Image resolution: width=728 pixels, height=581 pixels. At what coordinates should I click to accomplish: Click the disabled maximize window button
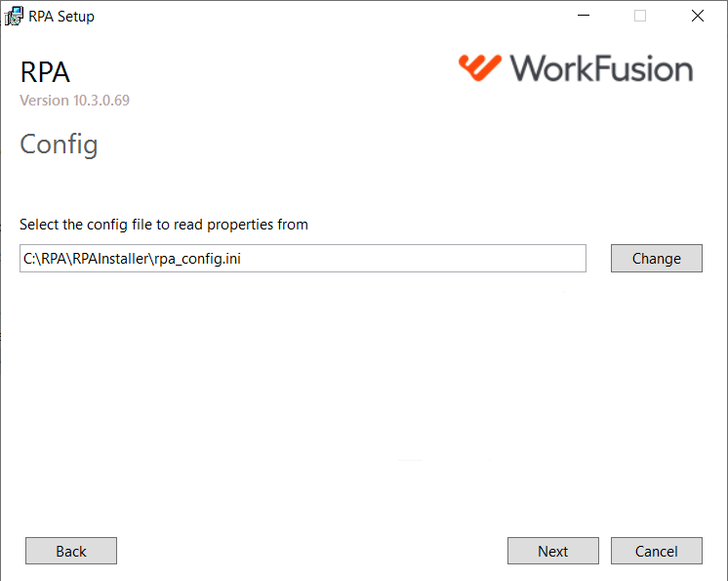point(640,16)
